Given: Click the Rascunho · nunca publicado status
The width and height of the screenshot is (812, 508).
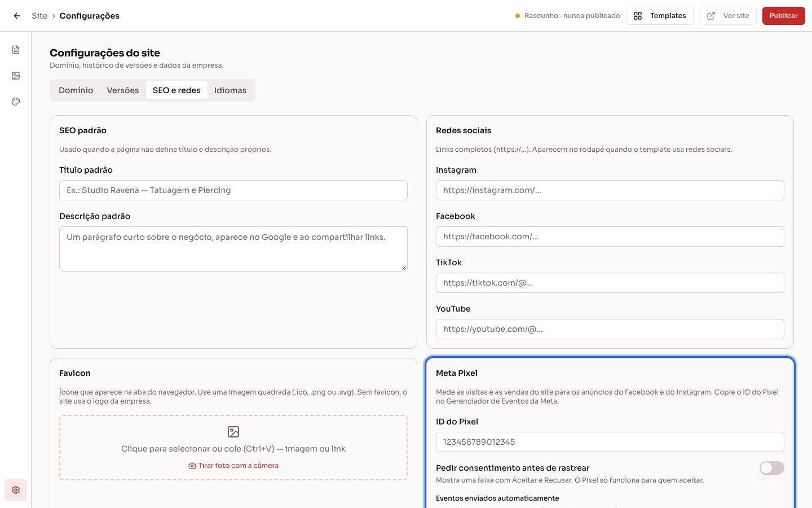Looking at the screenshot, I should tap(568, 16).
